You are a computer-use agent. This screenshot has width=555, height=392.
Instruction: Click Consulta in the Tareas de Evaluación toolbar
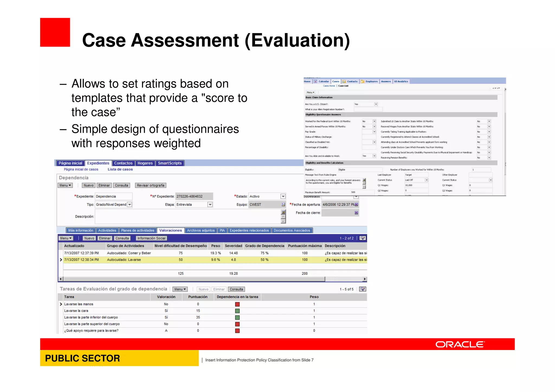coord(236,289)
